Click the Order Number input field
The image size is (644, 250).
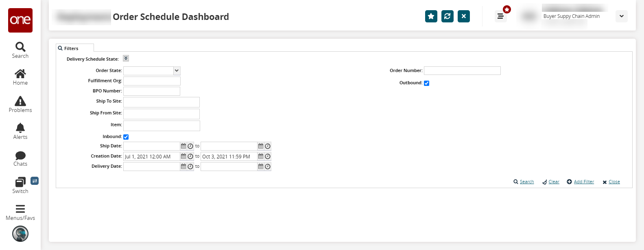pos(462,71)
